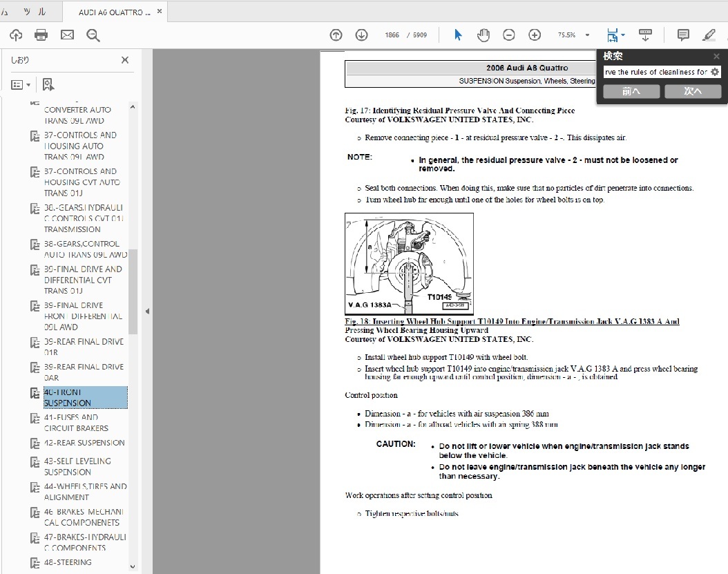
Task: Open bookmark 38-GEARS,CONTROL AUTO TRANS 09L AWD
Action: click(86, 249)
